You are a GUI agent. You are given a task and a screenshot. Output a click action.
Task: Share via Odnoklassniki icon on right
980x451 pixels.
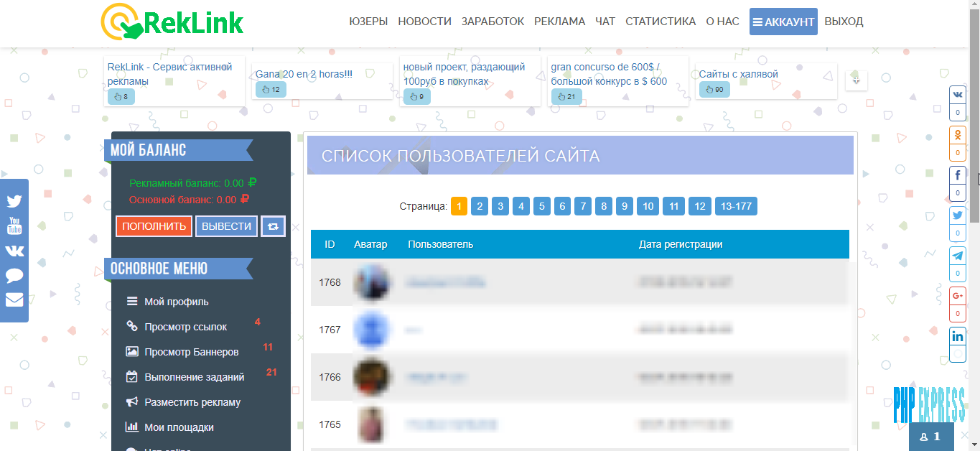pyautogui.click(x=958, y=135)
